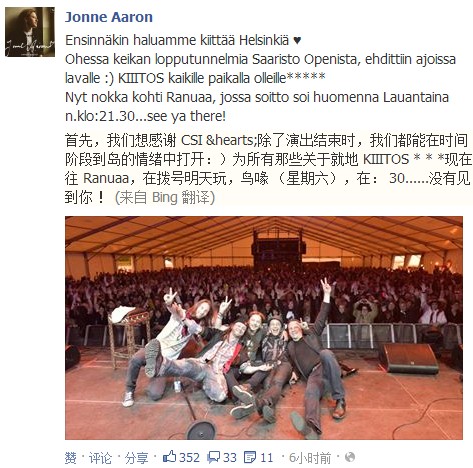
Task: Click the stage monitor speaker in photo
Action: coord(409,358)
